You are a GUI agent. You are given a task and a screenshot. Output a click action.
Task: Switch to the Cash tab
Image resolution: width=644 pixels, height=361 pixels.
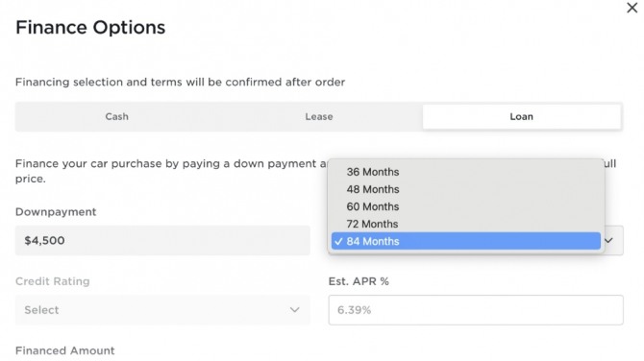click(x=117, y=116)
